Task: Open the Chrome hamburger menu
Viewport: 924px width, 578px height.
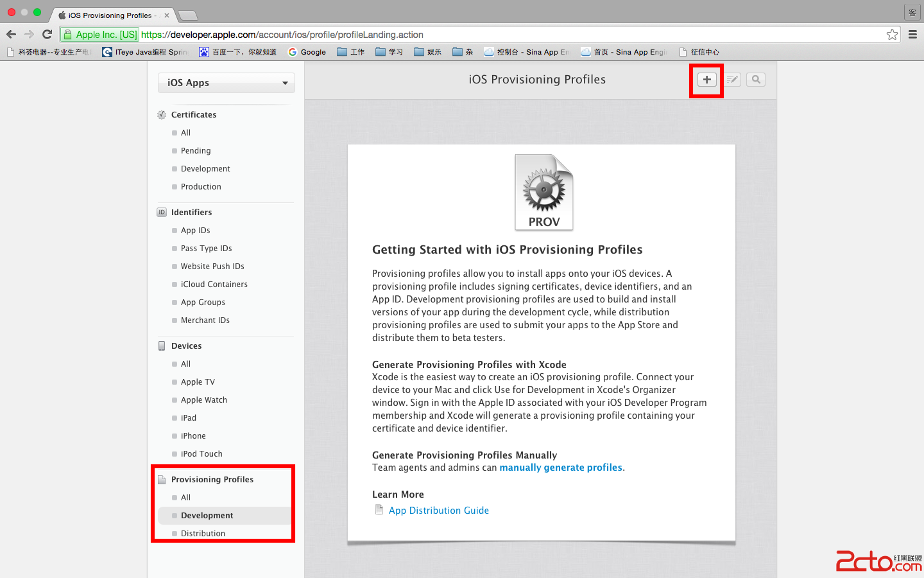Action: tap(912, 35)
